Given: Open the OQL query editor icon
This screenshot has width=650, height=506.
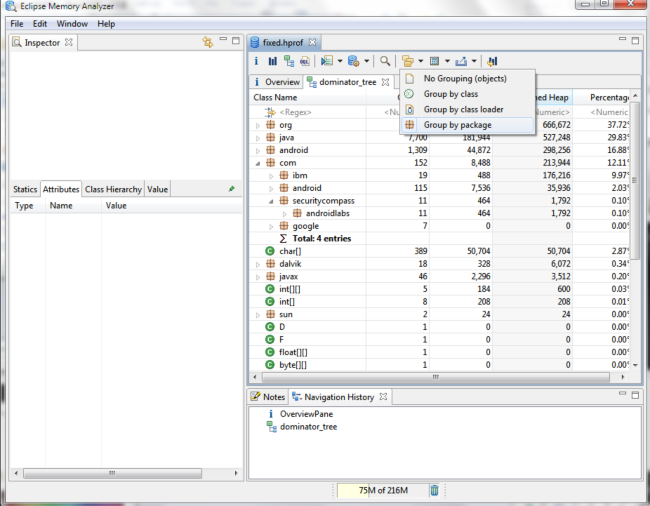Looking at the screenshot, I should click(305, 61).
